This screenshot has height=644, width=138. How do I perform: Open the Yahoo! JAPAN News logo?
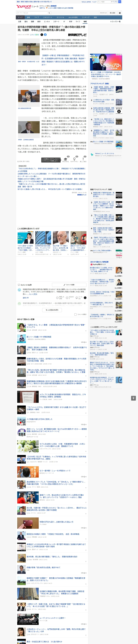coord(27,7)
